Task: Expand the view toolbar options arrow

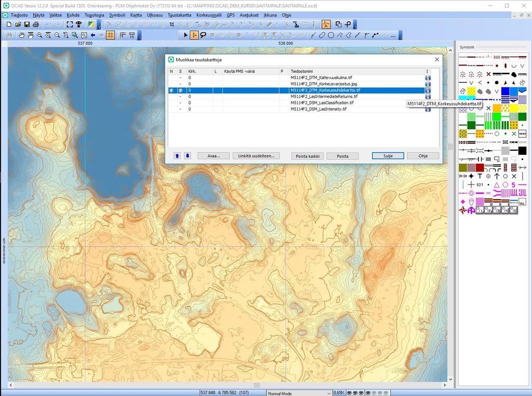Action: pos(139,36)
